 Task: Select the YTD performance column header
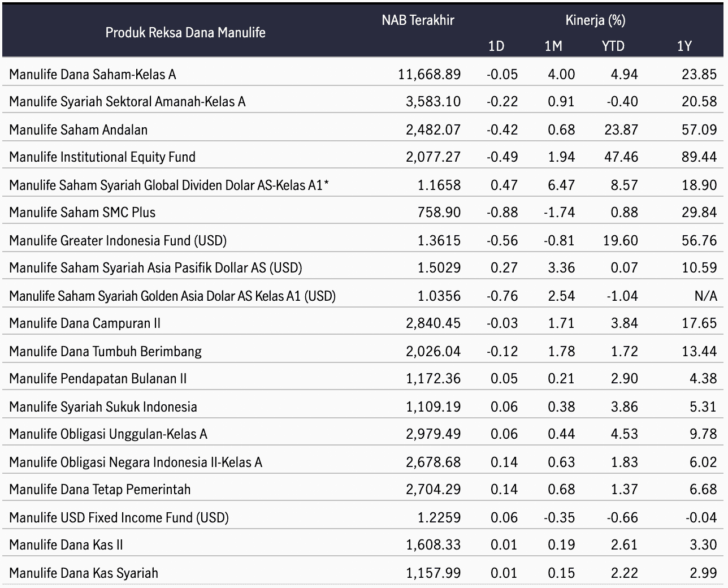pos(613,46)
